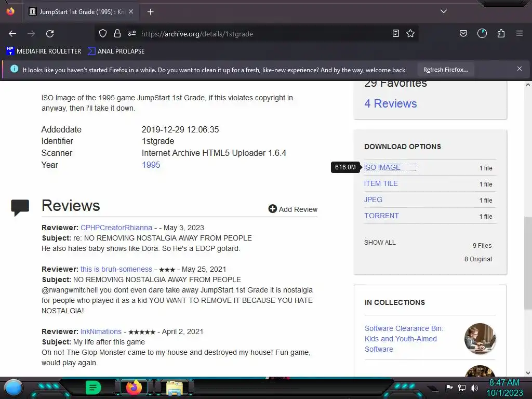Click the network tray icon
532x399 pixels.
462,388
